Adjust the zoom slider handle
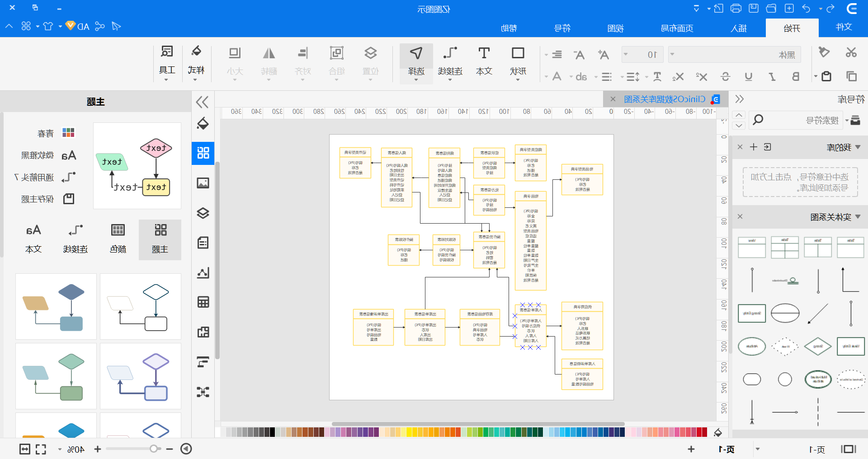Screen dimensions: 868x459 pyautogui.click(x=154, y=449)
